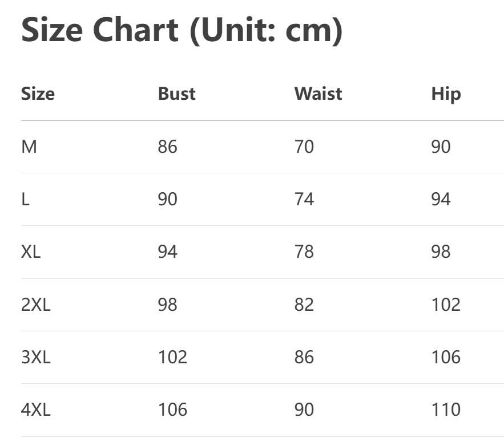
Task: Select the 2XL size row label
Action: [x=35, y=305]
